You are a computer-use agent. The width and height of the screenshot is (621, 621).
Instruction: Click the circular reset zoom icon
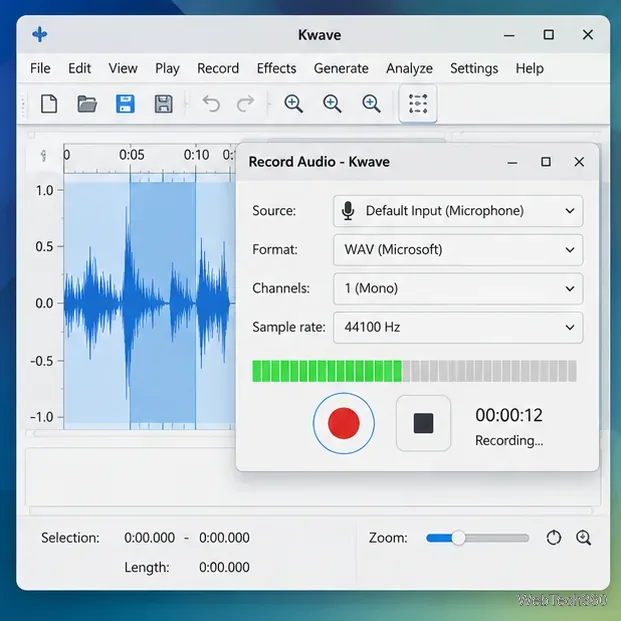click(x=553, y=537)
